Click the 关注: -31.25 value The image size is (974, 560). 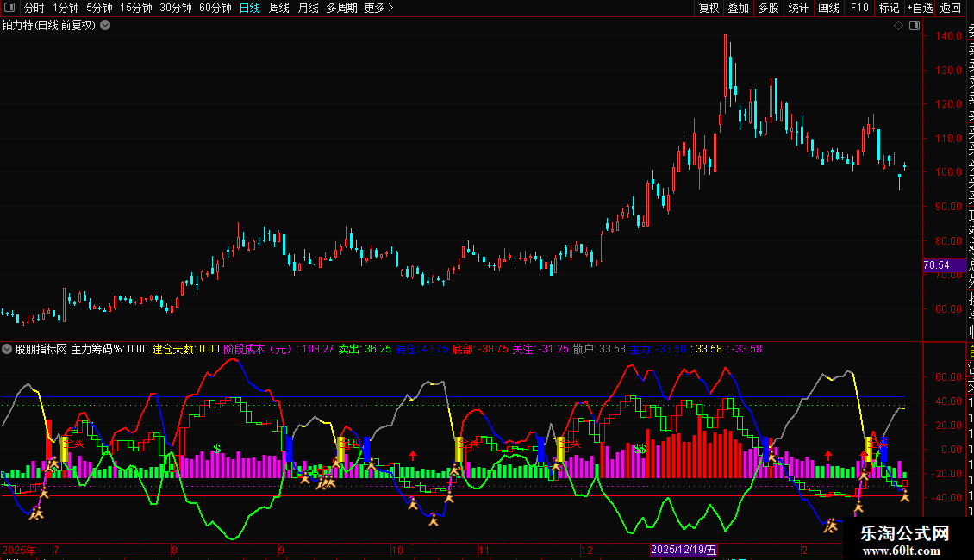(x=540, y=349)
